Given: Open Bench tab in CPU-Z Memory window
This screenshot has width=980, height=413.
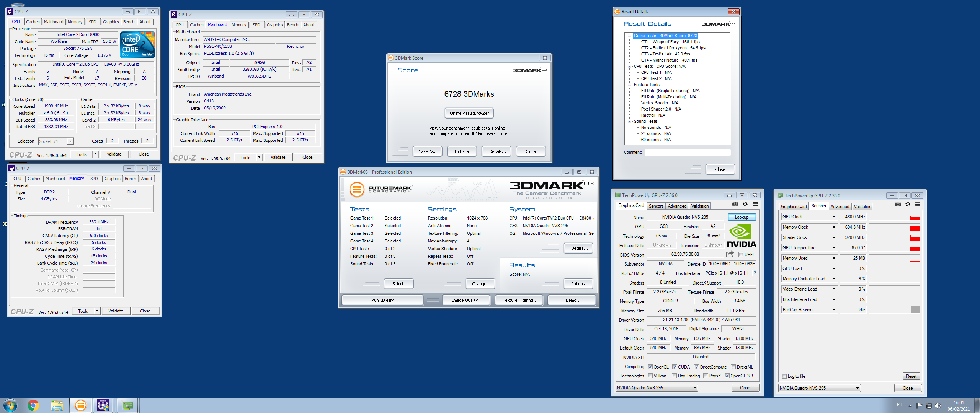Looking at the screenshot, I should (x=130, y=179).
